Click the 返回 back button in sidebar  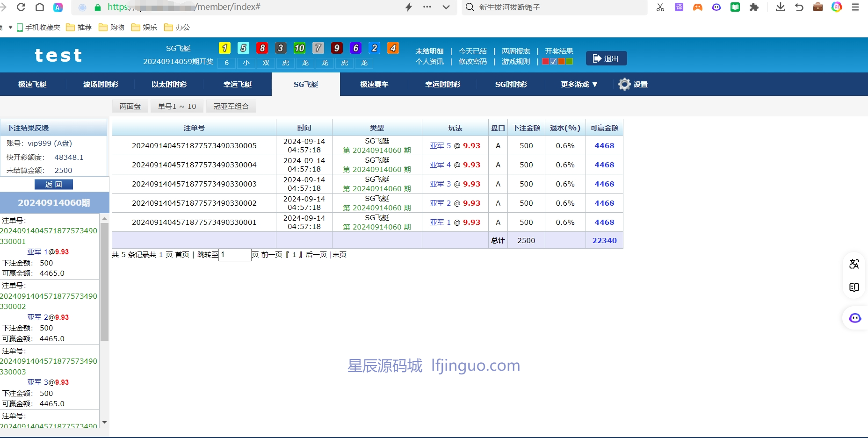pos(54,184)
